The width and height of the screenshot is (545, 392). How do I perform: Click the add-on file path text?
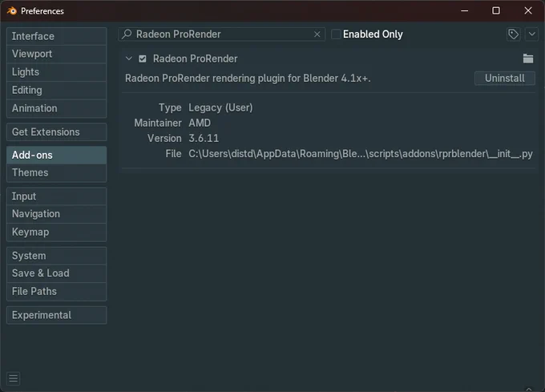(361, 154)
